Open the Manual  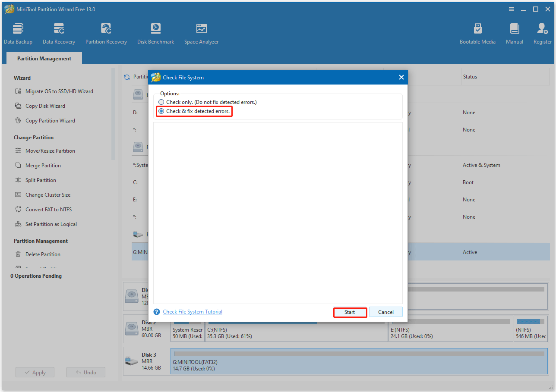point(514,34)
